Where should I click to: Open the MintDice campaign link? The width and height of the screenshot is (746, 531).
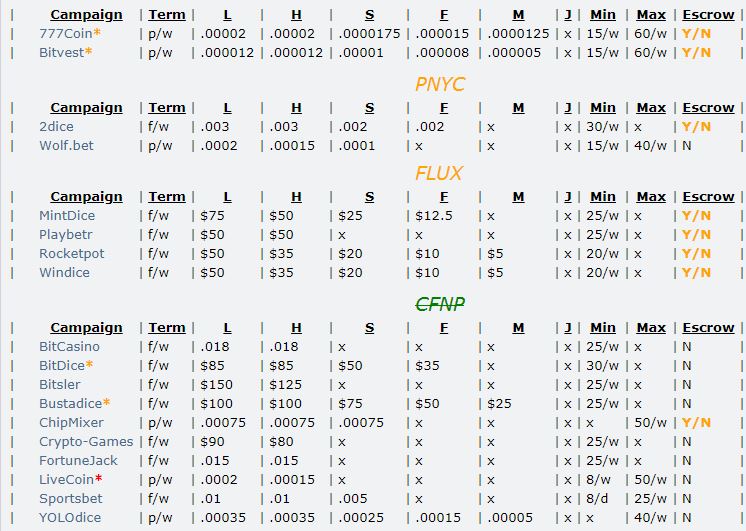coord(67,216)
